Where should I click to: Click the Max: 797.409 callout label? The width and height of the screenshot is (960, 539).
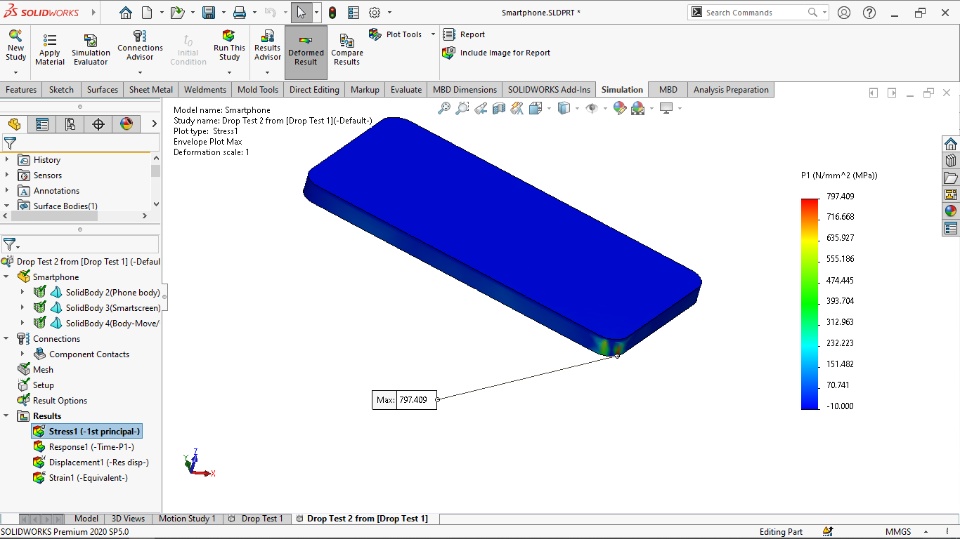(404, 400)
